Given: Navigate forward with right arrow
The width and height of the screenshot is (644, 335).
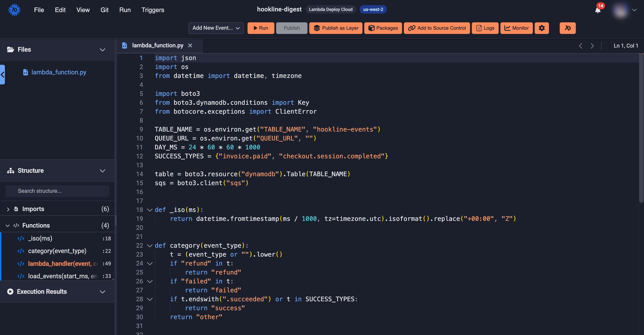Looking at the screenshot, I should (x=592, y=46).
